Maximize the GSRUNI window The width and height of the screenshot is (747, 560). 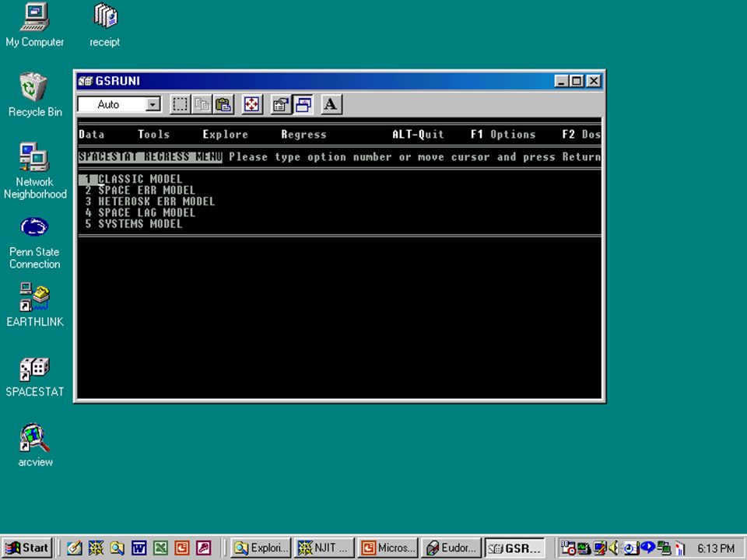pyautogui.click(x=577, y=81)
